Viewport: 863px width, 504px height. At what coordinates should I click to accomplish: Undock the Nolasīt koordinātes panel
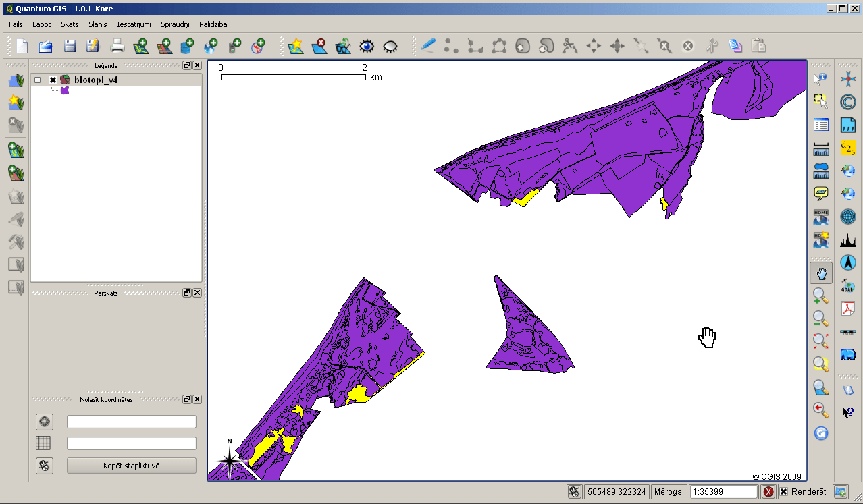(187, 399)
